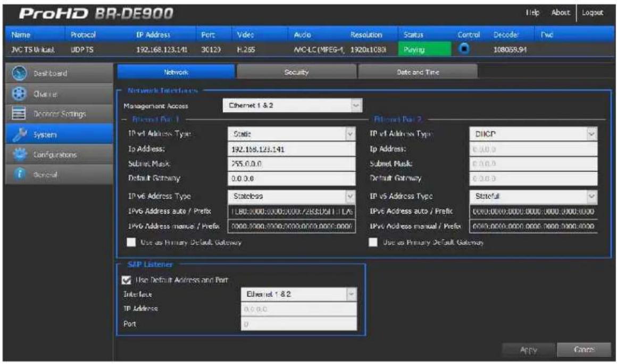617x364 pixels.
Task: Click Port 2 Default Gateway field
Action: [533, 179]
